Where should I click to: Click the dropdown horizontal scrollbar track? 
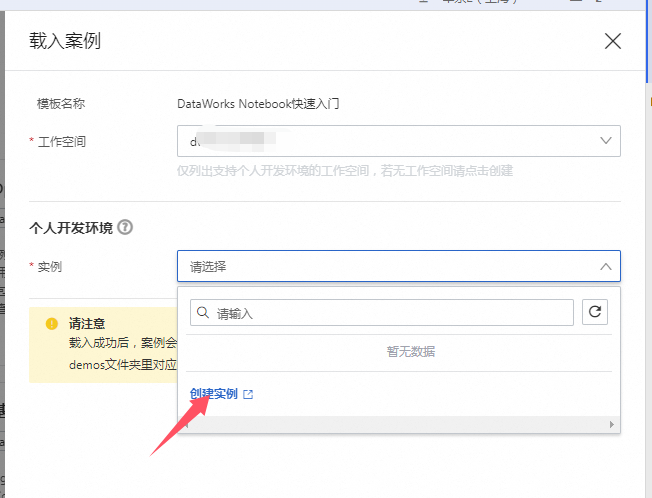[x=399, y=424]
